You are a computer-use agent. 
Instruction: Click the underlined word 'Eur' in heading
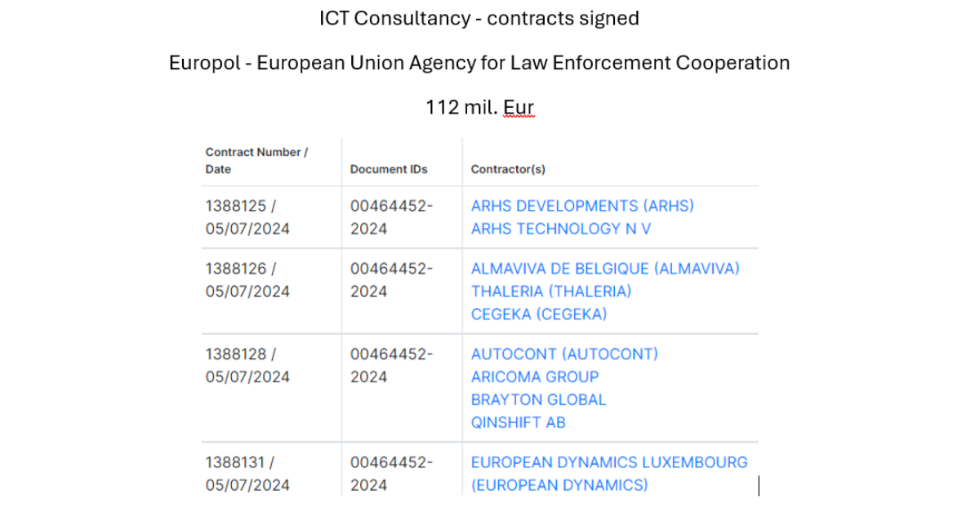coord(519,107)
